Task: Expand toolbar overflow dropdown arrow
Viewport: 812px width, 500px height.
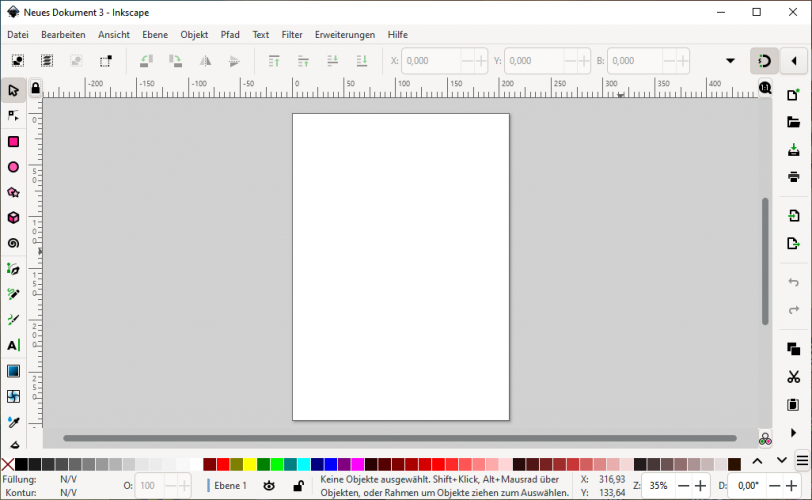Action: click(730, 61)
